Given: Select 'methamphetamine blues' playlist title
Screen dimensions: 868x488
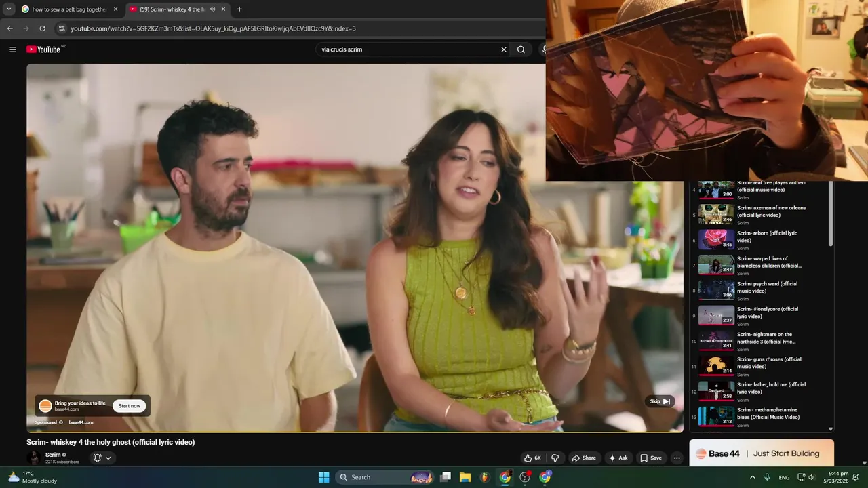Looking at the screenshot, I should click(768, 413).
